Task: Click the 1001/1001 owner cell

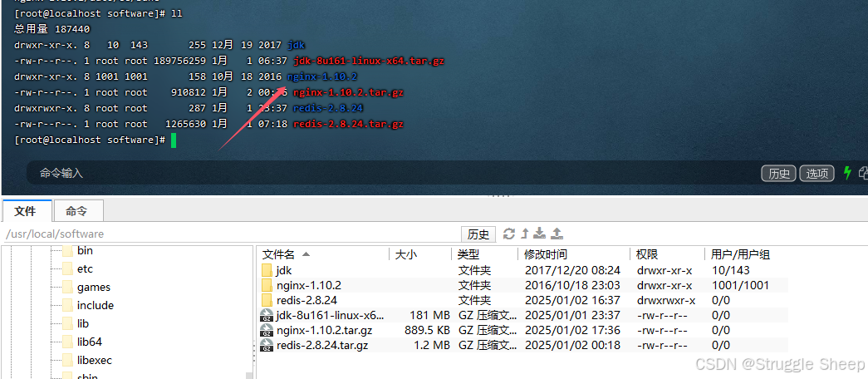Action: [x=741, y=285]
